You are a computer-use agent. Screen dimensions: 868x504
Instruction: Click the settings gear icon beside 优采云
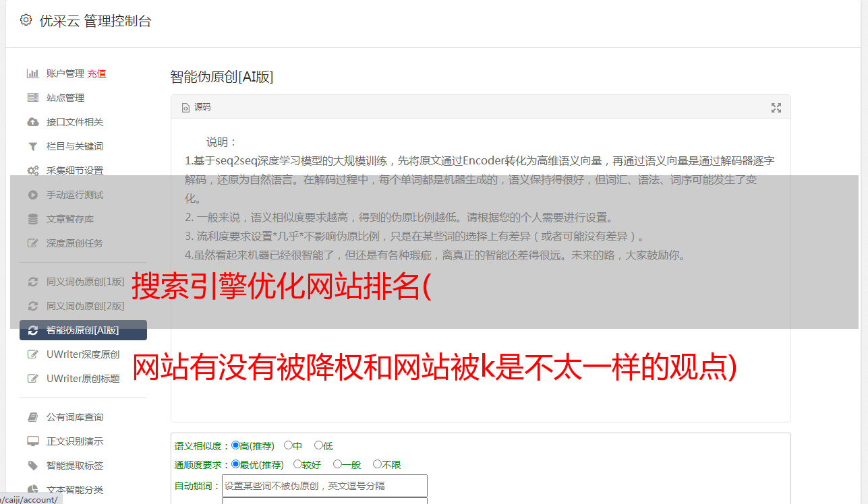[26, 20]
